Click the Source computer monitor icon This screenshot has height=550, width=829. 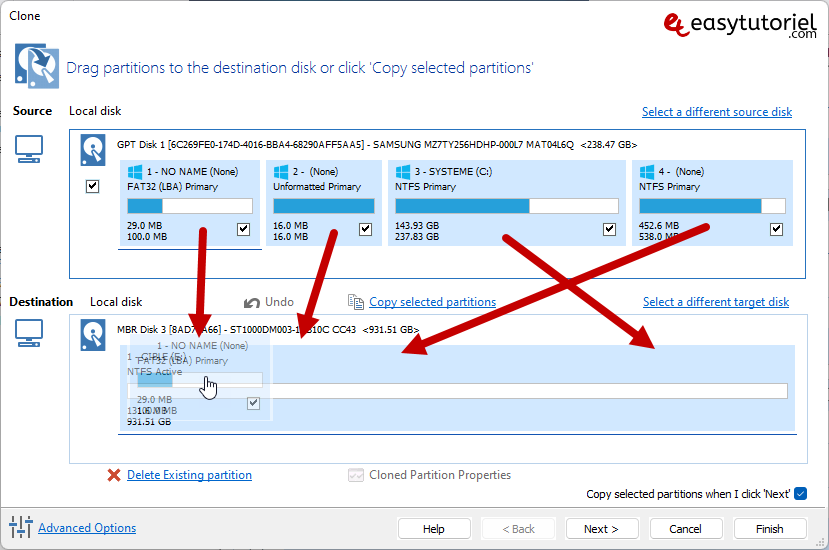[29, 149]
